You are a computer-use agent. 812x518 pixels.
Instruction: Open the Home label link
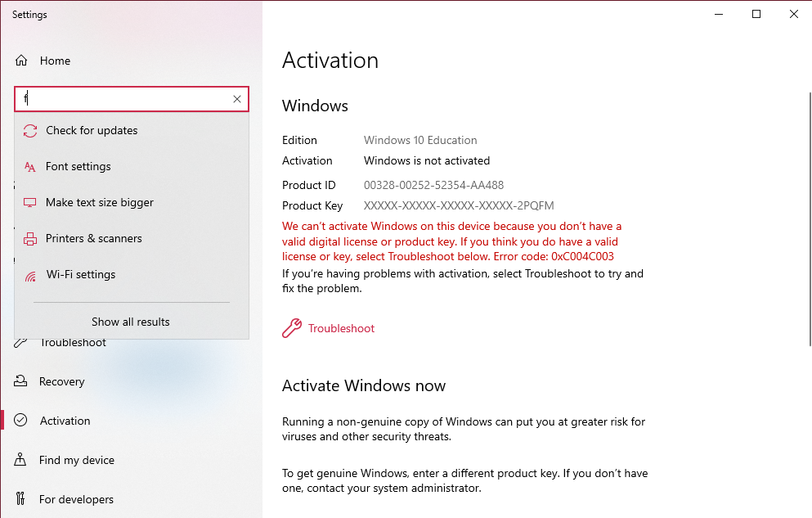tap(55, 61)
